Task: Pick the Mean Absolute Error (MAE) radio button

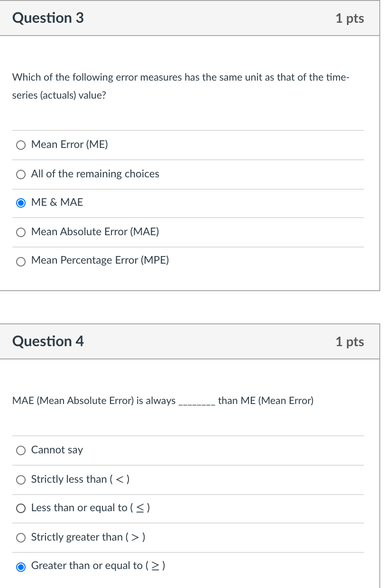Action: click(21, 232)
